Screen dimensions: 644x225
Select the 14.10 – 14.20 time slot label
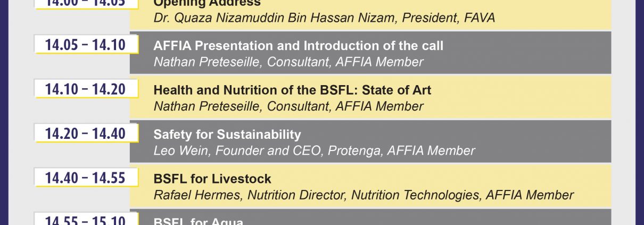pos(86,89)
